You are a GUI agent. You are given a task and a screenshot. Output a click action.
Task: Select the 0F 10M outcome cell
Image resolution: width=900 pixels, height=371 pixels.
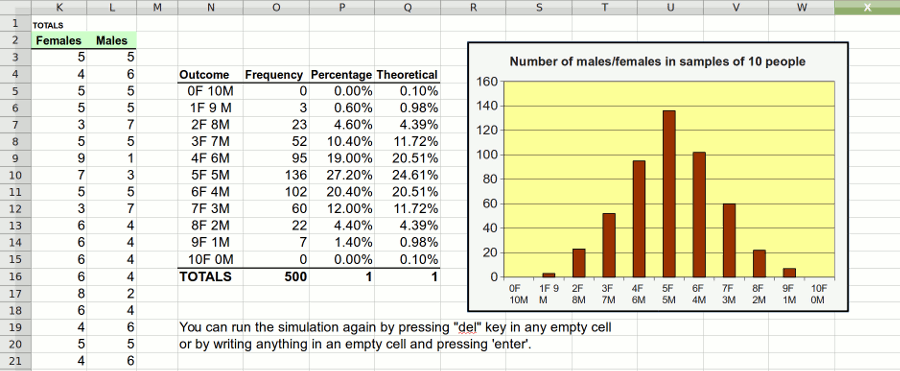pos(210,91)
